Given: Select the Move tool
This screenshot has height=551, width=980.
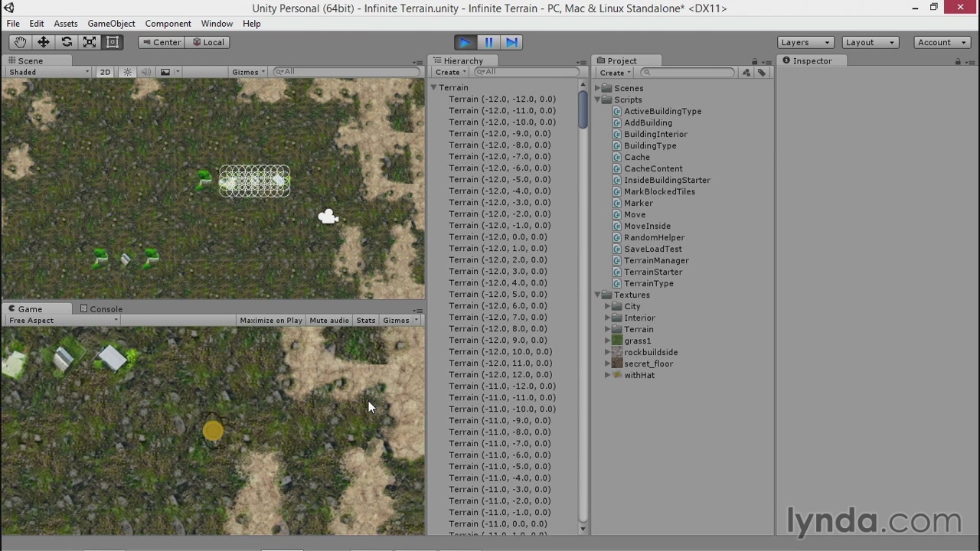Looking at the screenshot, I should [x=44, y=42].
